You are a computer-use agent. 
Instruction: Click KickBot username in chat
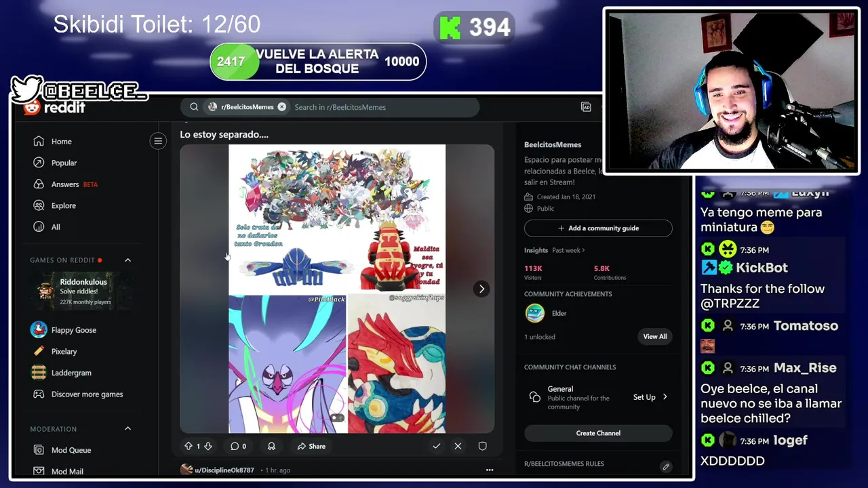click(x=762, y=268)
